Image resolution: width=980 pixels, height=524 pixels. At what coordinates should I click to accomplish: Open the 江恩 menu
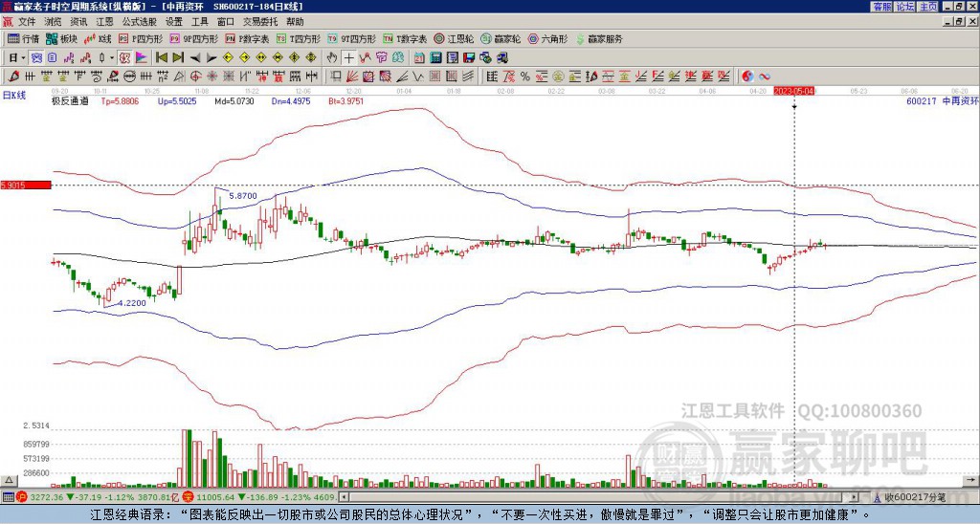point(104,22)
